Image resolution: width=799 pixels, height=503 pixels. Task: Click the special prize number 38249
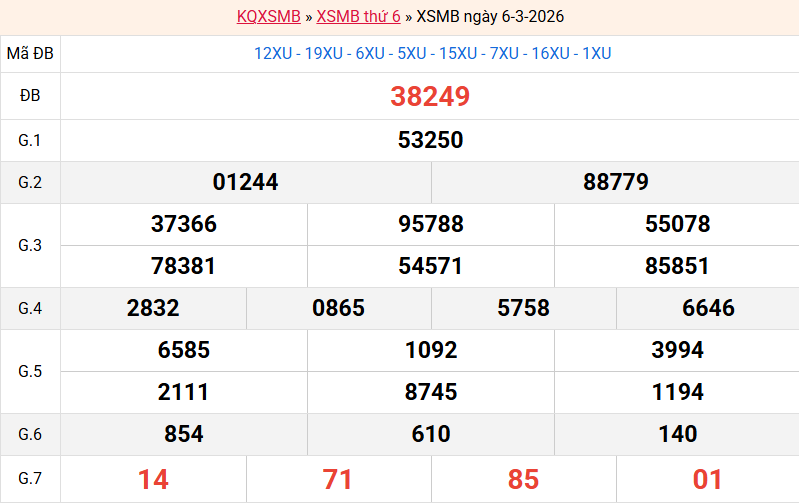tap(430, 97)
